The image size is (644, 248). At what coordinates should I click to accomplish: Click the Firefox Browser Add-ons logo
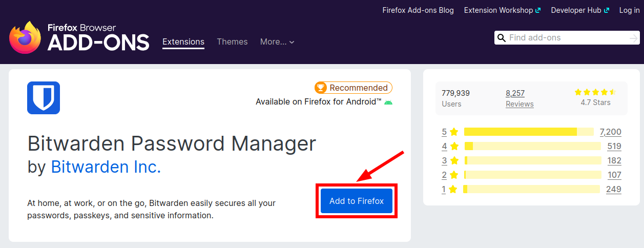coord(79,38)
